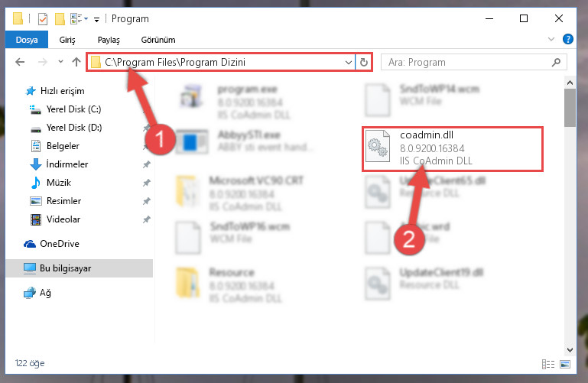Select the coadmin.dll file

(x=452, y=149)
